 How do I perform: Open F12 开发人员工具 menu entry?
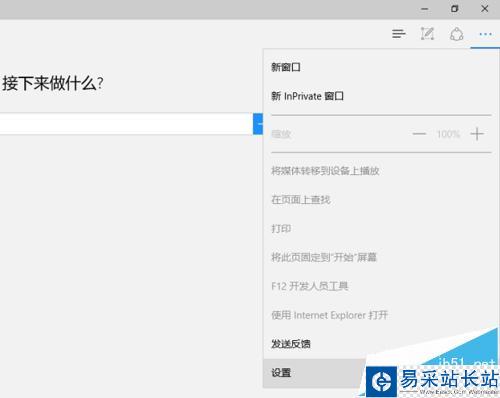pos(310,286)
